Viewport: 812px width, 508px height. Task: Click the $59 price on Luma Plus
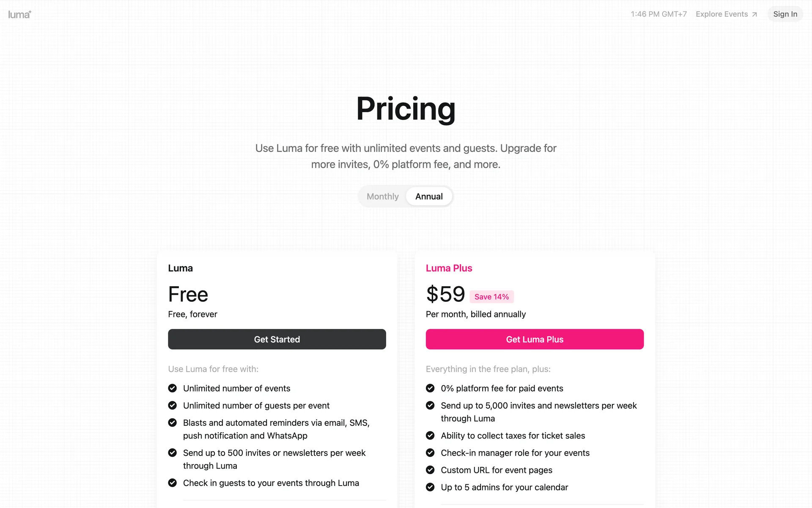pyautogui.click(x=445, y=294)
